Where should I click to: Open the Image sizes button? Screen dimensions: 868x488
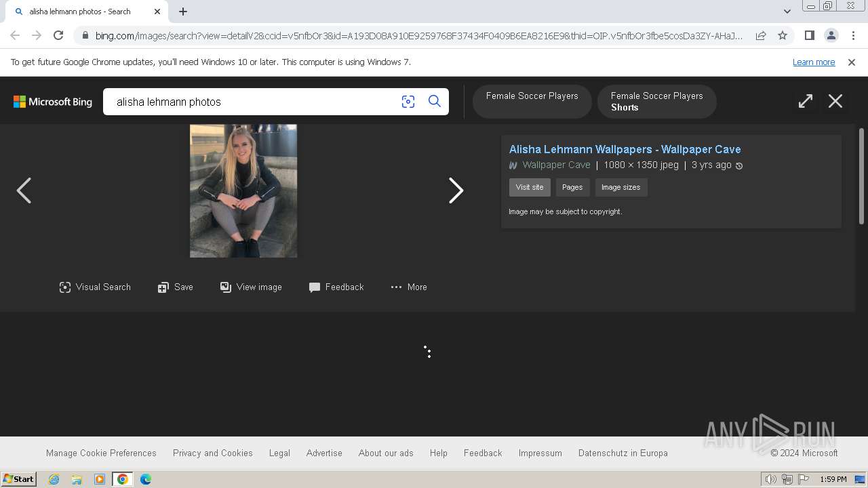(x=621, y=188)
